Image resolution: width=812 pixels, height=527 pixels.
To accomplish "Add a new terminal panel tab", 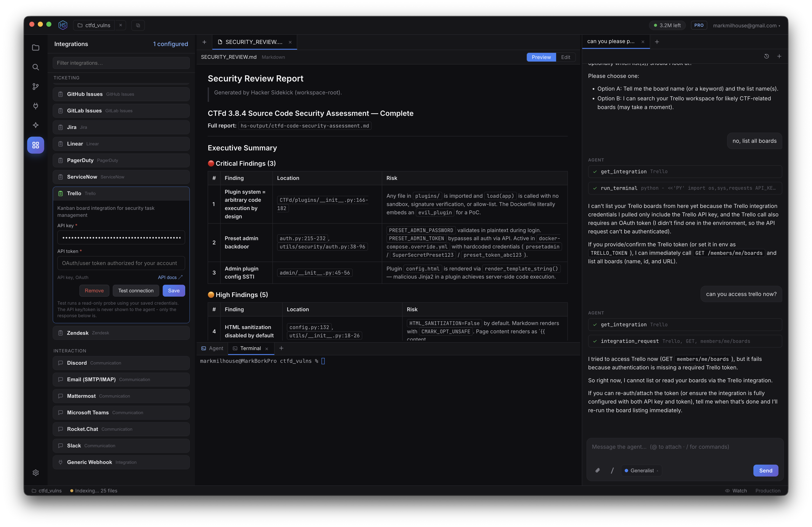I will coord(281,348).
